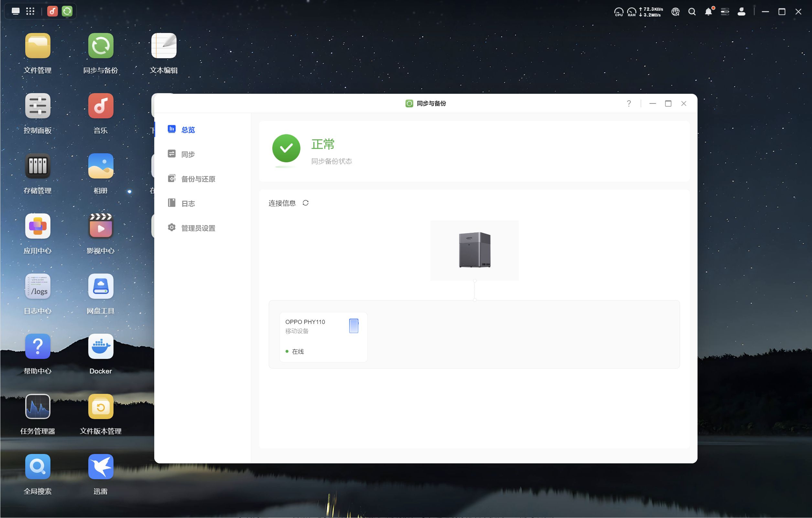Select the OPPO PHY110 device card

coord(323,337)
